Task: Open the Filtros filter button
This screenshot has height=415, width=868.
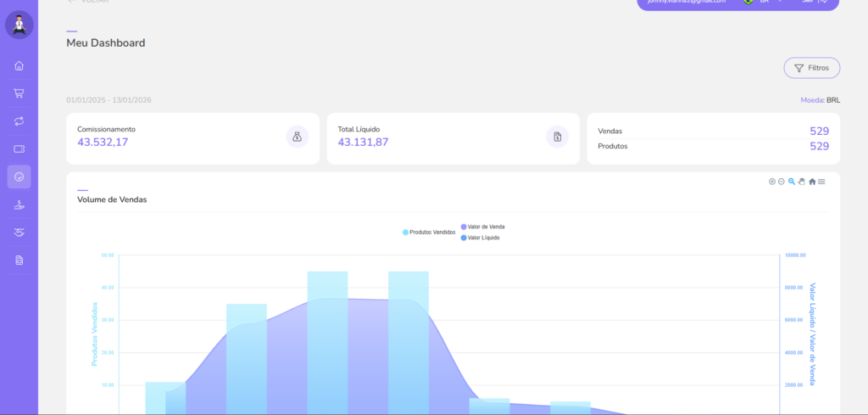Action: [811, 68]
